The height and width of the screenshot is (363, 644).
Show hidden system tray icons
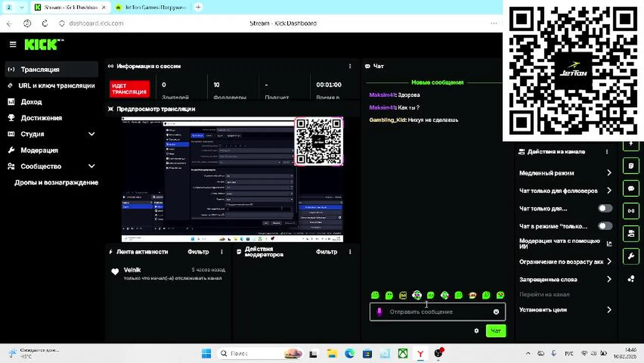tap(528, 353)
